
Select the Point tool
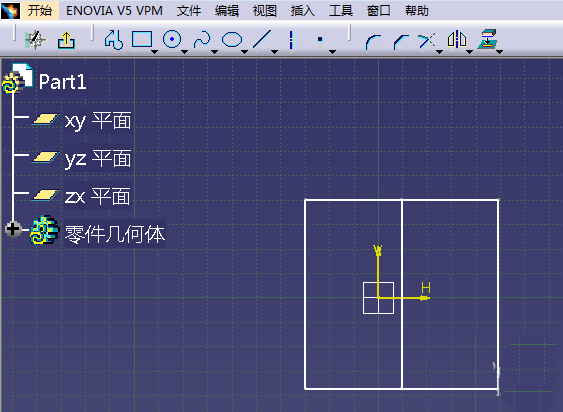[x=320, y=40]
